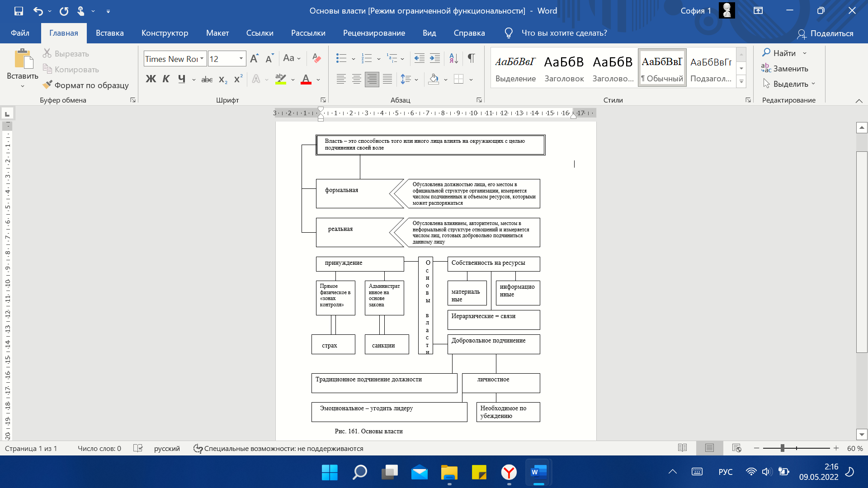Toggle show paragraph marks (¶)

472,58
